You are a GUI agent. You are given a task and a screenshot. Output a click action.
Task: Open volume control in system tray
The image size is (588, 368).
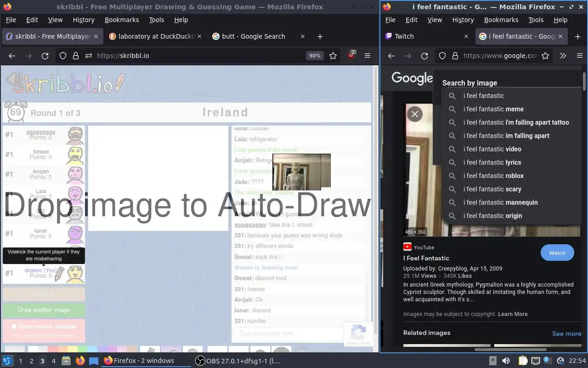coord(506,361)
